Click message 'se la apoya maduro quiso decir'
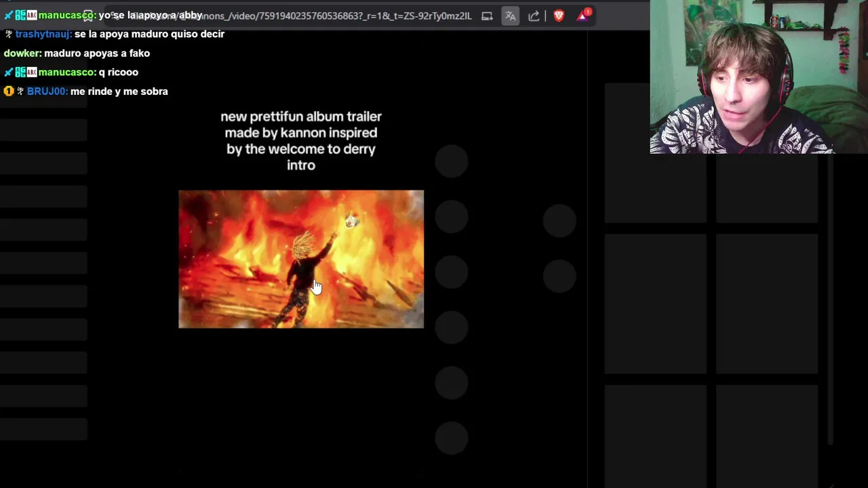This screenshot has width=868, height=488. tap(149, 34)
